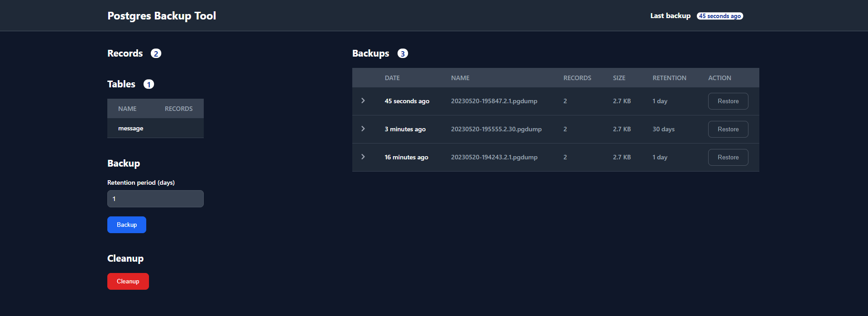This screenshot has width=868, height=316.
Task: Expand the 3 minutes ago backup row
Action: coord(363,129)
